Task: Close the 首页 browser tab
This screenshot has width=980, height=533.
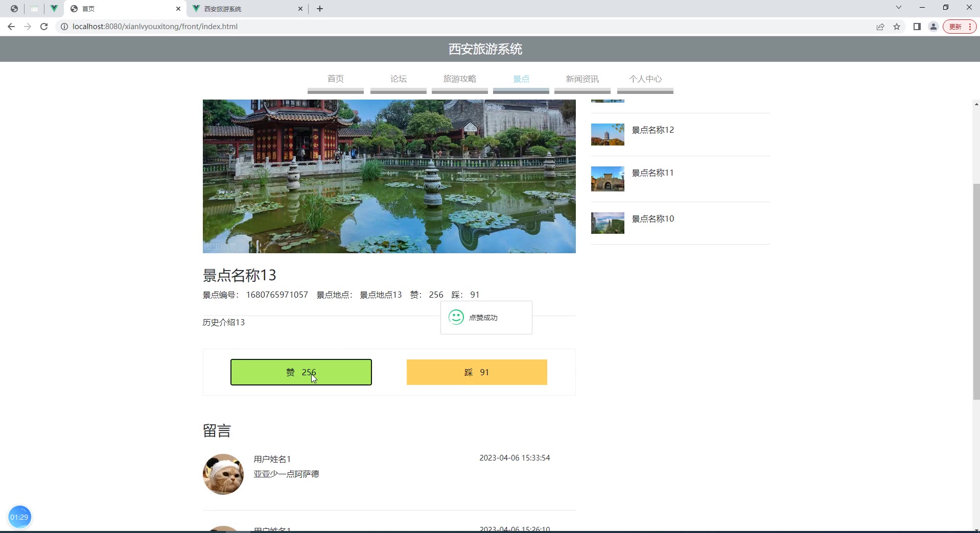Action: [x=178, y=9]
